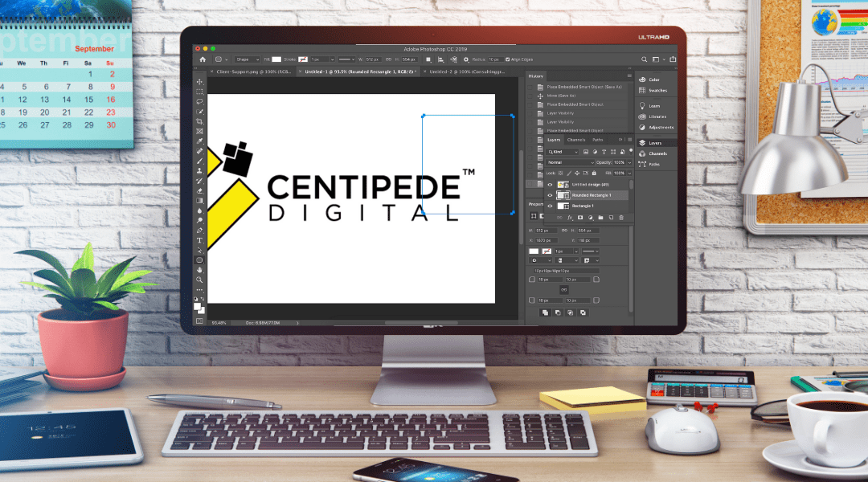Click the lock all padlock icon
This screenshot has width=868, height=482.
(594, 174)
